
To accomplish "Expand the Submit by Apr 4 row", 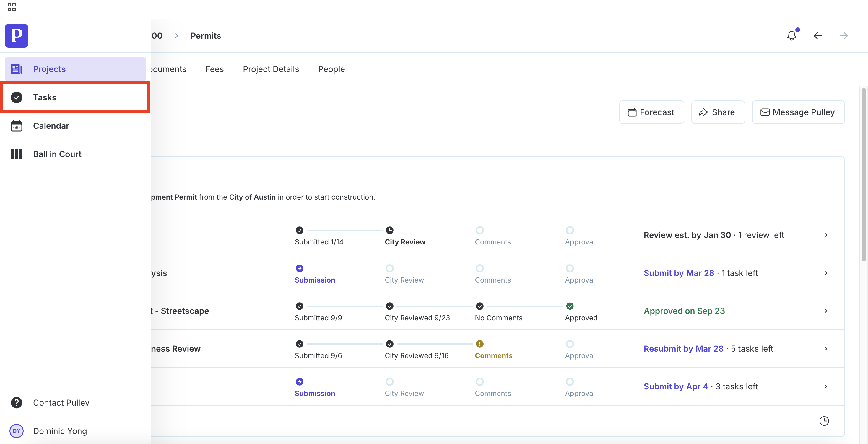I will pyautogui.click(x=825, y=386).
